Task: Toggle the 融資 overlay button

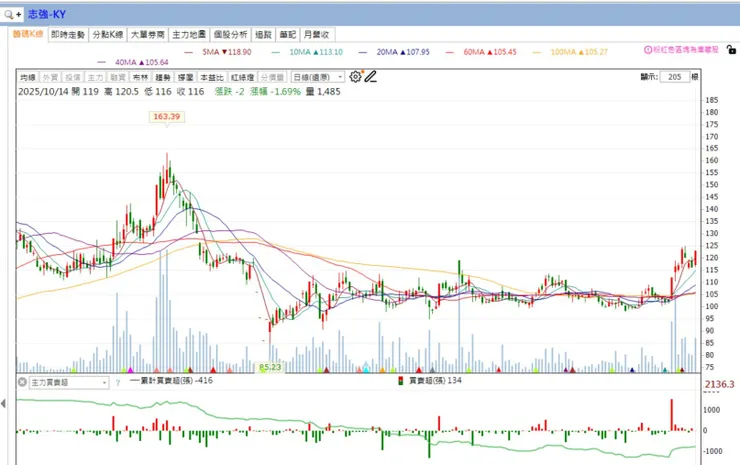Action: 118,77
